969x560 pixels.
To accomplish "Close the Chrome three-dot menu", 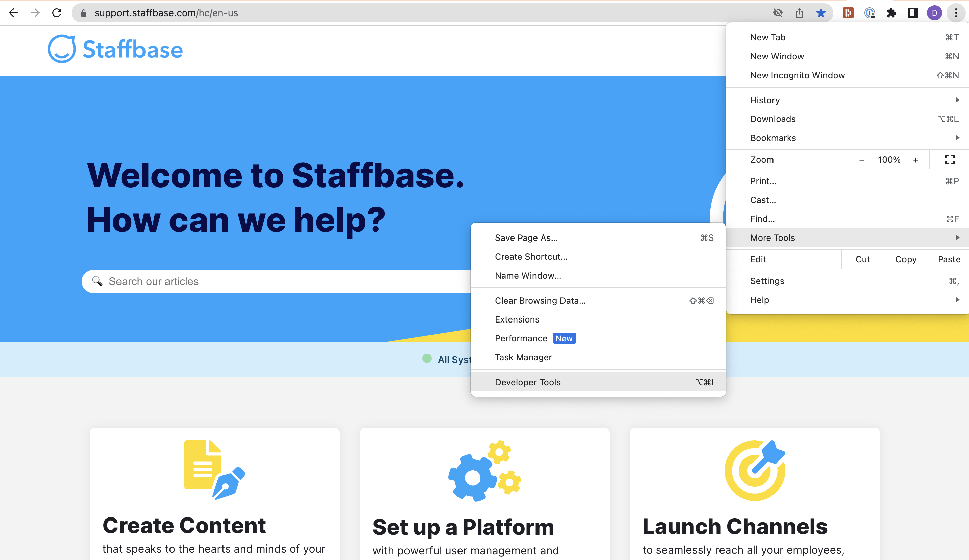I will (x=956, y=13).
